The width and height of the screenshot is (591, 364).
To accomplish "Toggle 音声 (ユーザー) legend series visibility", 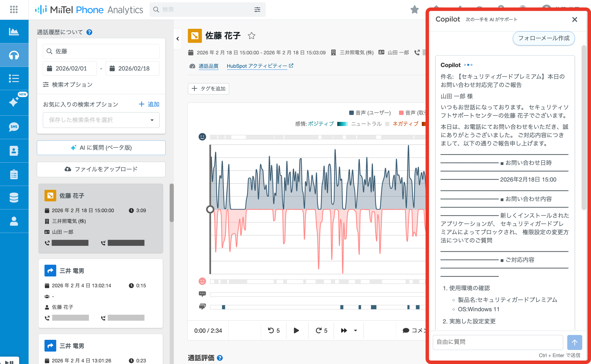I will 370,113.
